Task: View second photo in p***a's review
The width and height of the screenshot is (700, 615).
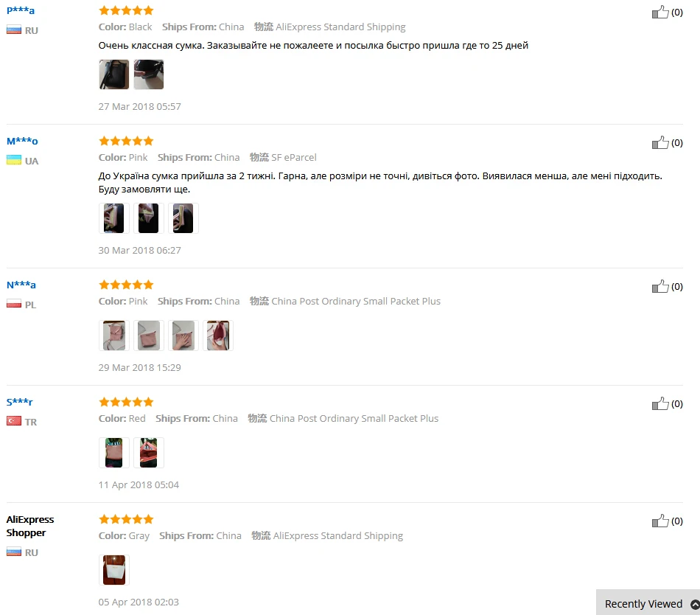Action: (x=149, y=74)
